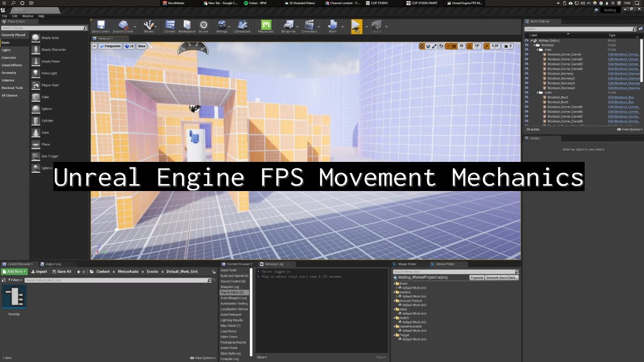
Task: Select the Blueprint Log category
Action: [x=229, y=287]
